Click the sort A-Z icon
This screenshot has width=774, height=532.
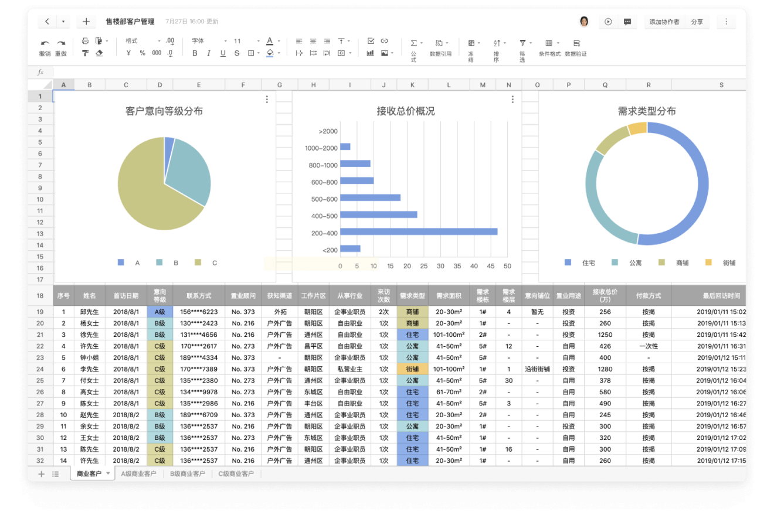497,43
